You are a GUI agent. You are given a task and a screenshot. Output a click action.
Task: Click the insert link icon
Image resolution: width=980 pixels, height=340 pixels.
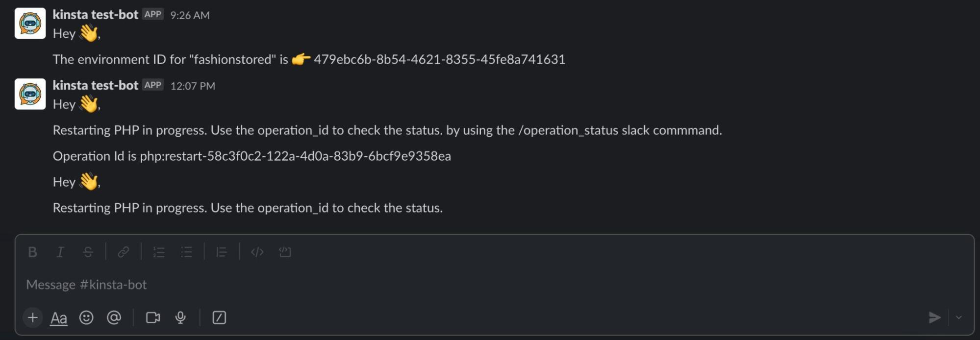pos(124,252)
